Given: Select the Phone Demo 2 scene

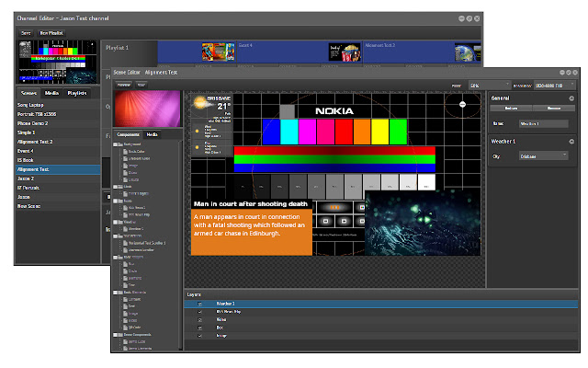Looking at the screenshot, I should click(58, 123).
